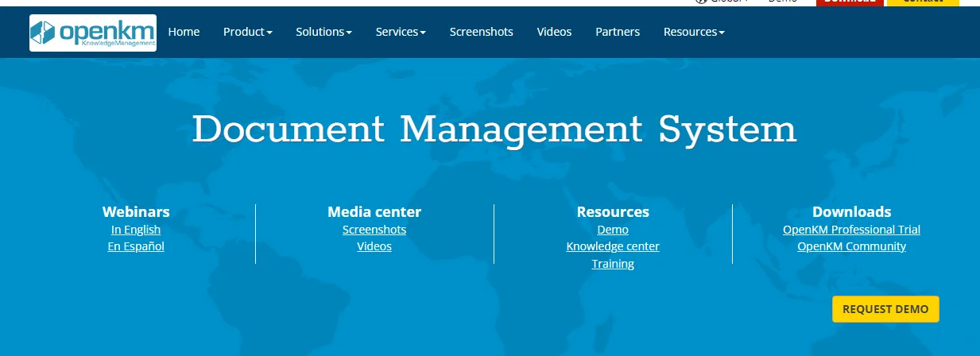Download OpenKM Professional Trial
Viewport: 980px width, 356px height.
point(851,230)
